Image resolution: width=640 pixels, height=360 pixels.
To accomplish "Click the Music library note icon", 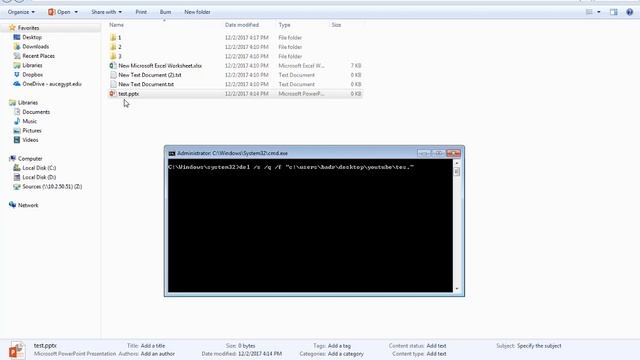I will click(x=17, y=121).
